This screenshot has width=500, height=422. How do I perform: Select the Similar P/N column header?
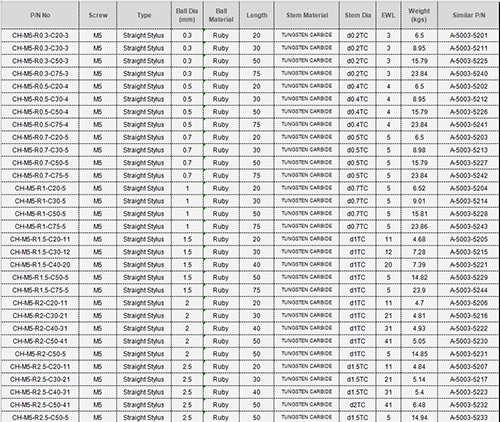[469, 15]
